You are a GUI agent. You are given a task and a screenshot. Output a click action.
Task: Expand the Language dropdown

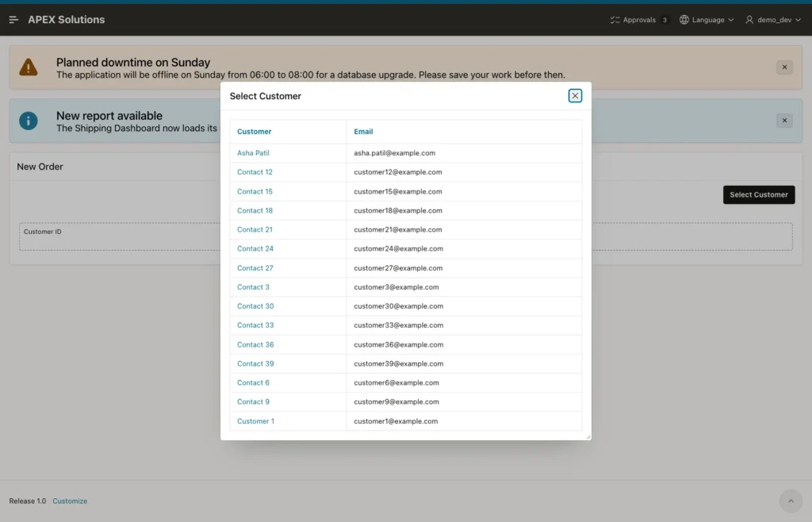[707, 20]
